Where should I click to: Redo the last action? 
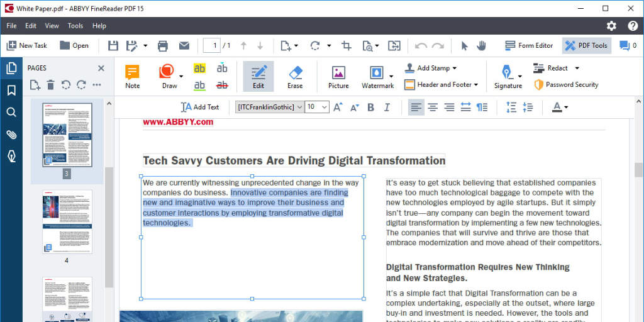click(438, 45)
